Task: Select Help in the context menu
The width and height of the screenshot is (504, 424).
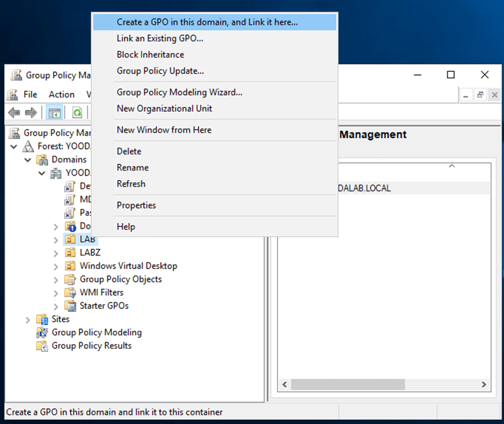Action: [x=214, y=227]
